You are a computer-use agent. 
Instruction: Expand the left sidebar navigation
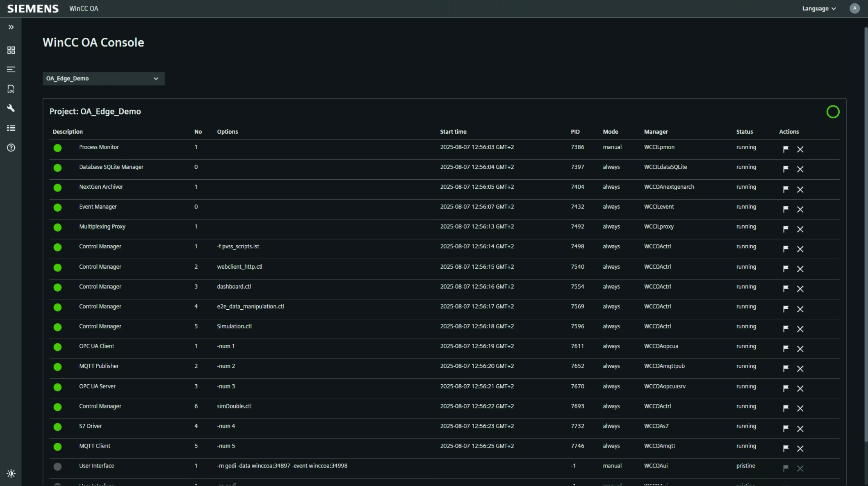pos(11,27)
